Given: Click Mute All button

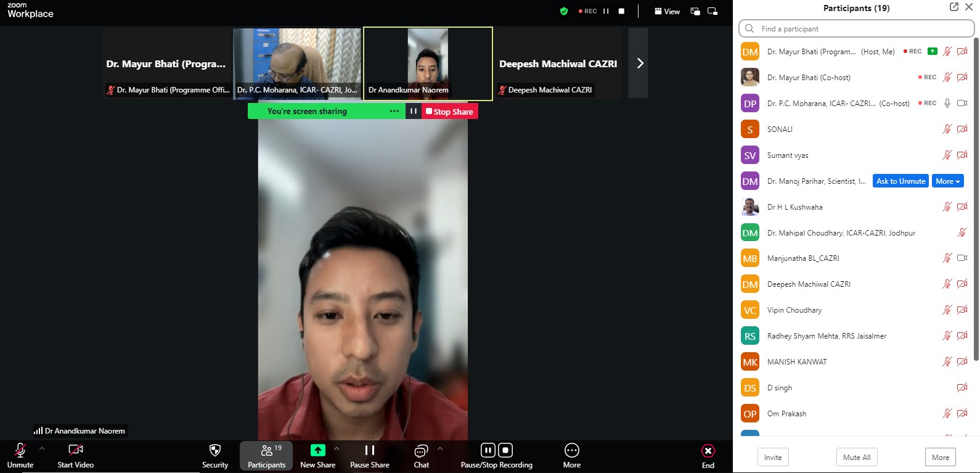Looking at the screenshot, I should [857, 457].
